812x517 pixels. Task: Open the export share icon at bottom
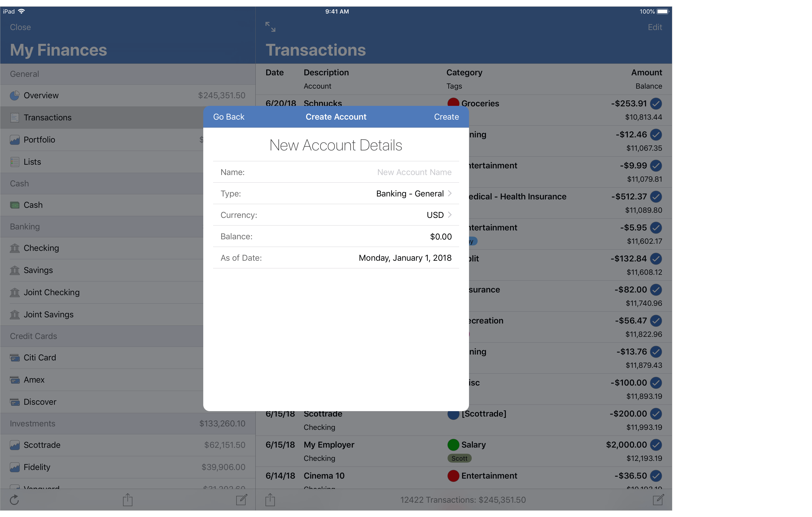tap(127, 500)
